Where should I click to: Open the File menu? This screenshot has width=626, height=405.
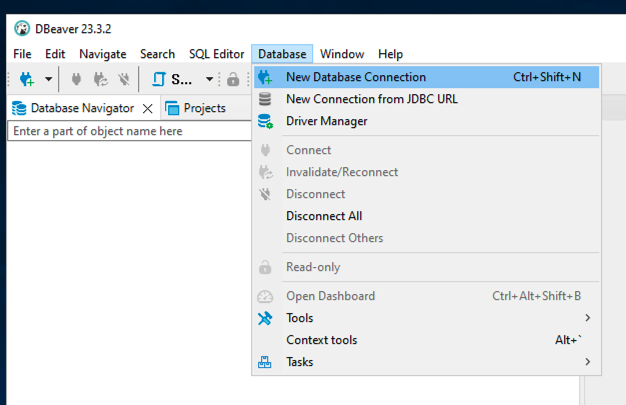[x=22, y=54]
